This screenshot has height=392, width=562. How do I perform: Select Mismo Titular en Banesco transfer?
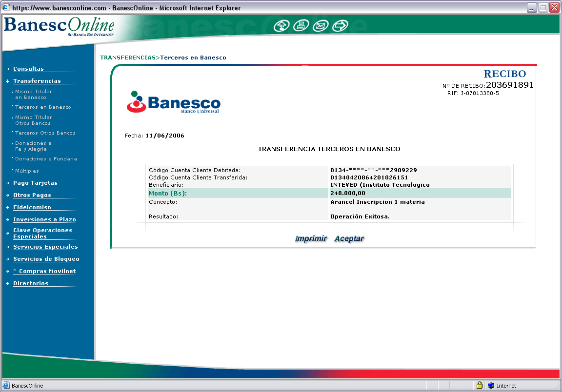point(34,94)
